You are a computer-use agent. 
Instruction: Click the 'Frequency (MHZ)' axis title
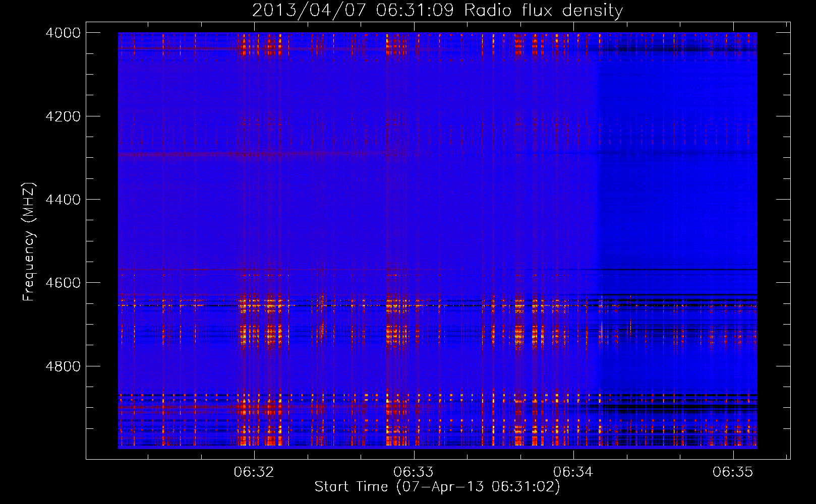click(x=29, y=242)
